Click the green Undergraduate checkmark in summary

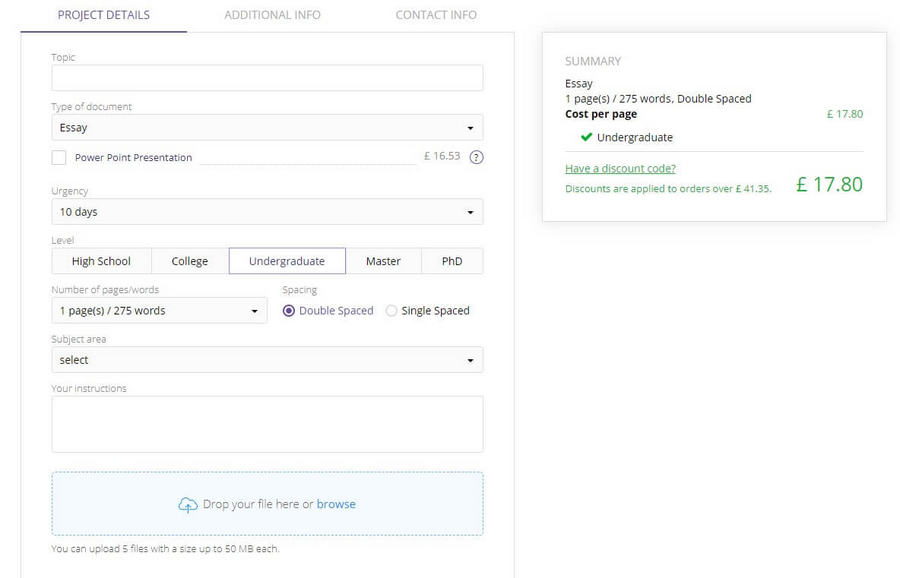point(586,137)
